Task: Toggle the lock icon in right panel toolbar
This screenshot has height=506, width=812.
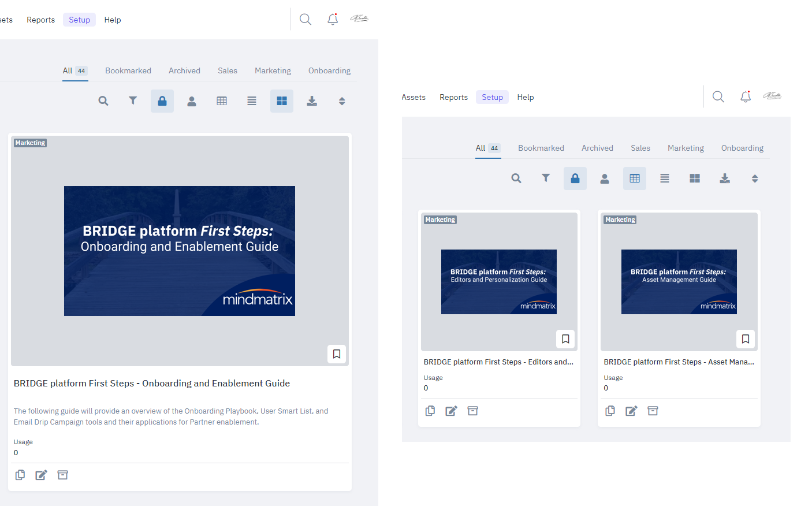Action: coord(575,178)
